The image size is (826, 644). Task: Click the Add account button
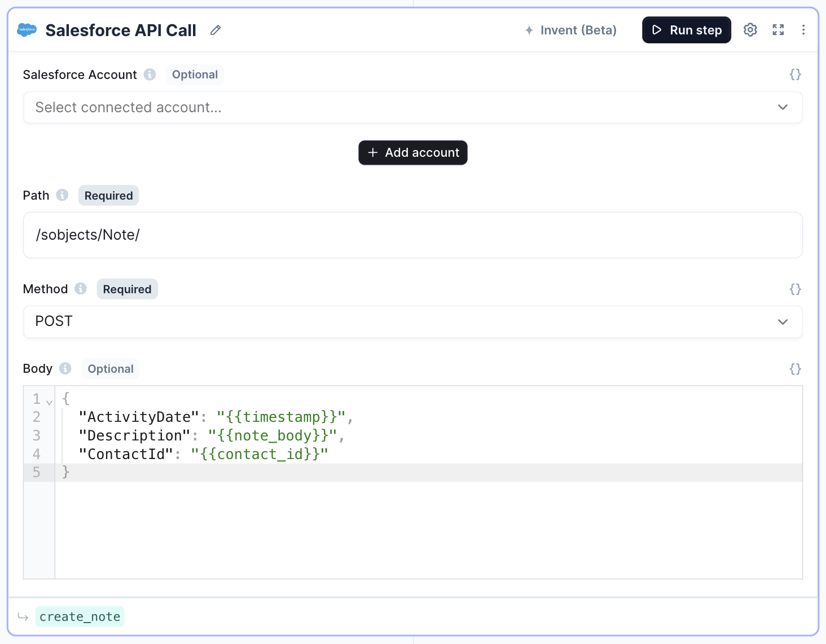pos(413,153)
